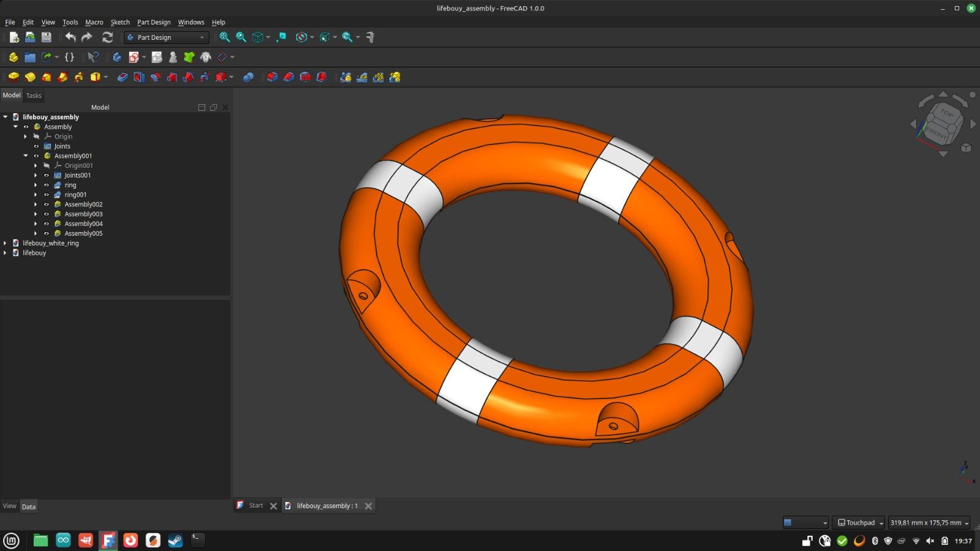Open the terminal from the taskbar
The width and height of the screenshot is (980, 551).
(x=197, y=540)
